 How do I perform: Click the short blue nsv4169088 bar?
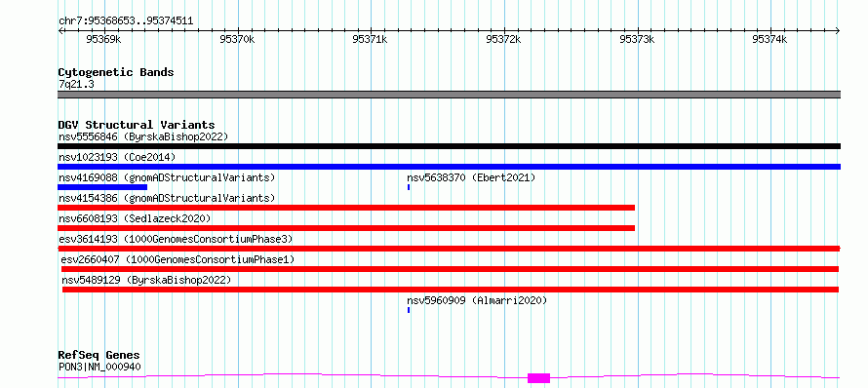102,187
